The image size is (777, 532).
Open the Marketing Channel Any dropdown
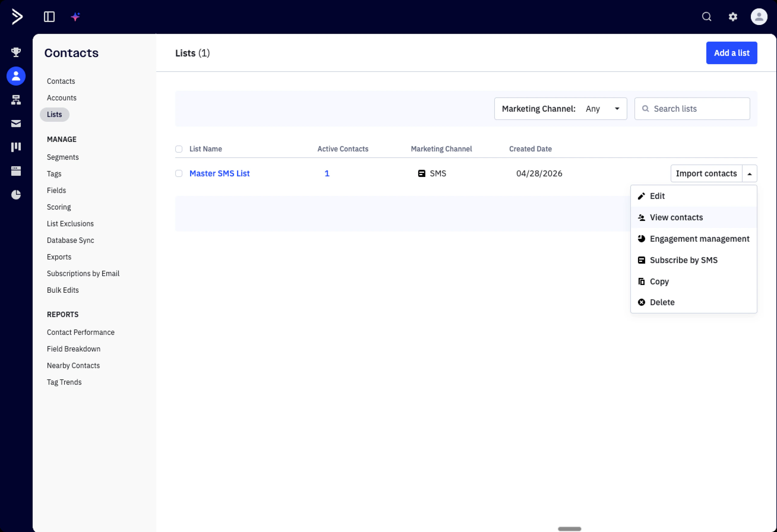point(560,109)
